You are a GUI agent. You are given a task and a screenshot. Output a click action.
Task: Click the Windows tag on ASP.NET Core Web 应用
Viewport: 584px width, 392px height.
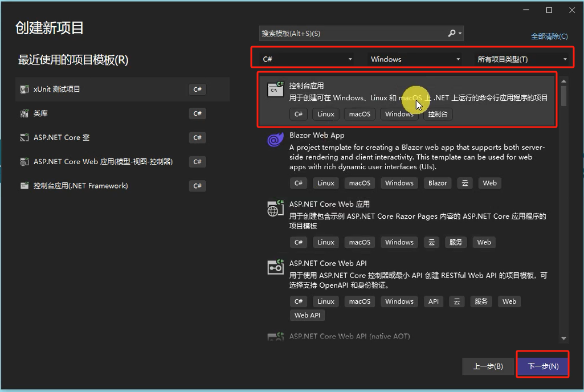coord(399,242)
